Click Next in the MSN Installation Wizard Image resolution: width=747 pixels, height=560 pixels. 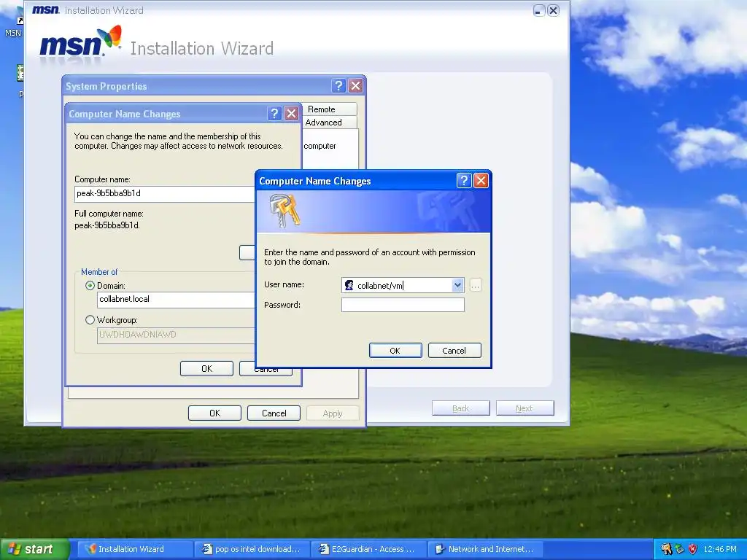[x=525, y=408]
